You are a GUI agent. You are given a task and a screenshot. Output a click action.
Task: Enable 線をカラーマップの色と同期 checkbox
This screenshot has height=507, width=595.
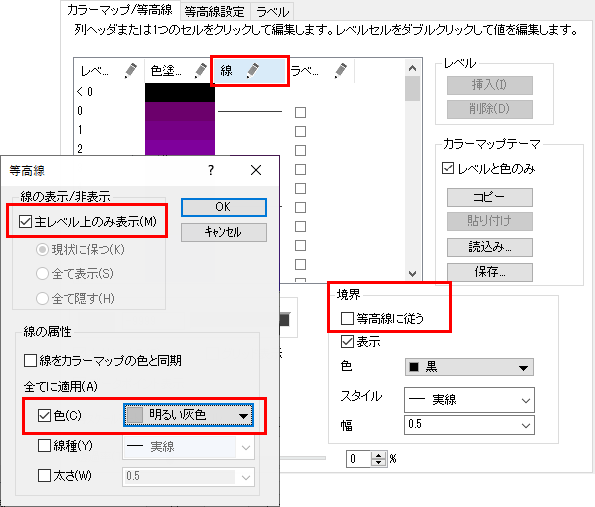30,360
